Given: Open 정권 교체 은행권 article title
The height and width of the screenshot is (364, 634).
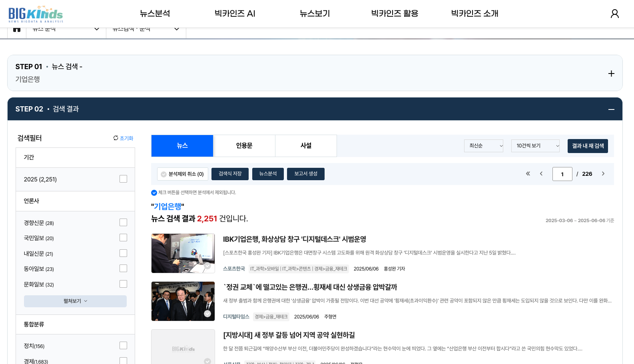Looking at the screenshot, I should [x=310, y=287].
